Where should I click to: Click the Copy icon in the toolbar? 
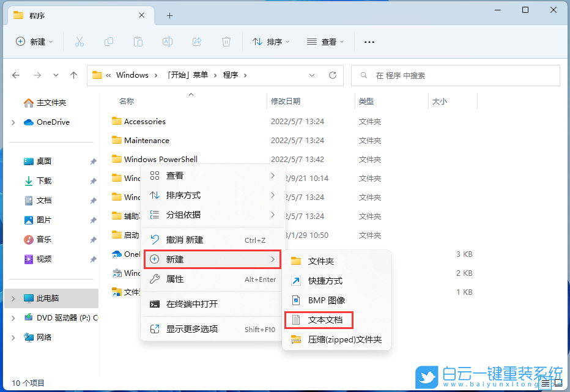(x=108, y=42)
